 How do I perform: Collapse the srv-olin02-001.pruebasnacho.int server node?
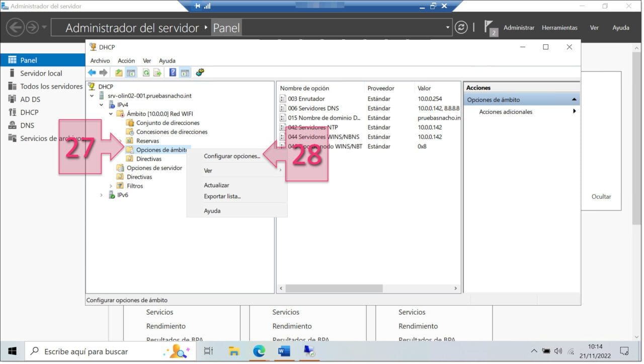(92, 96)
